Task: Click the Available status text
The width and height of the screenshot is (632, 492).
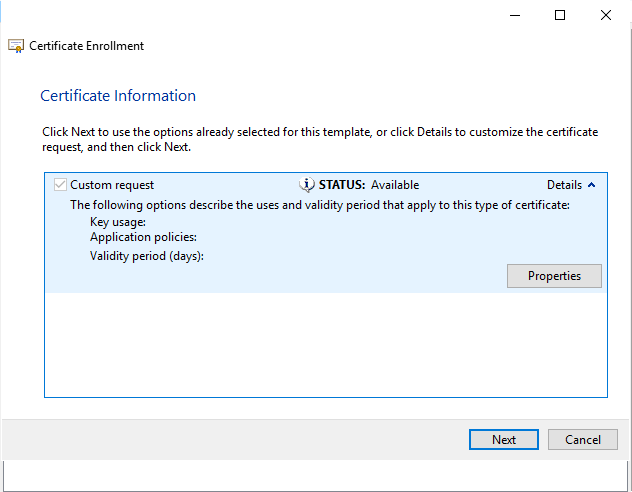Action: pyautogui.click(x=395, y=185)
